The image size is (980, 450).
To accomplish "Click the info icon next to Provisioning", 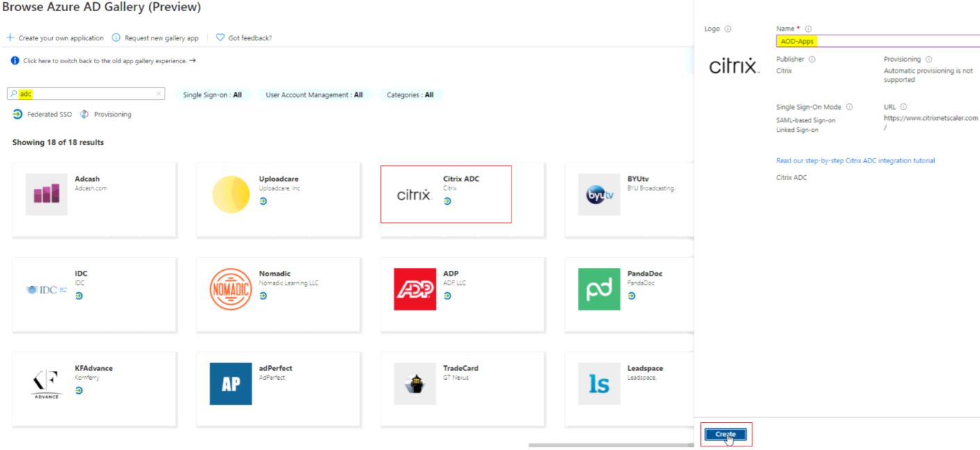I will 929,60.
